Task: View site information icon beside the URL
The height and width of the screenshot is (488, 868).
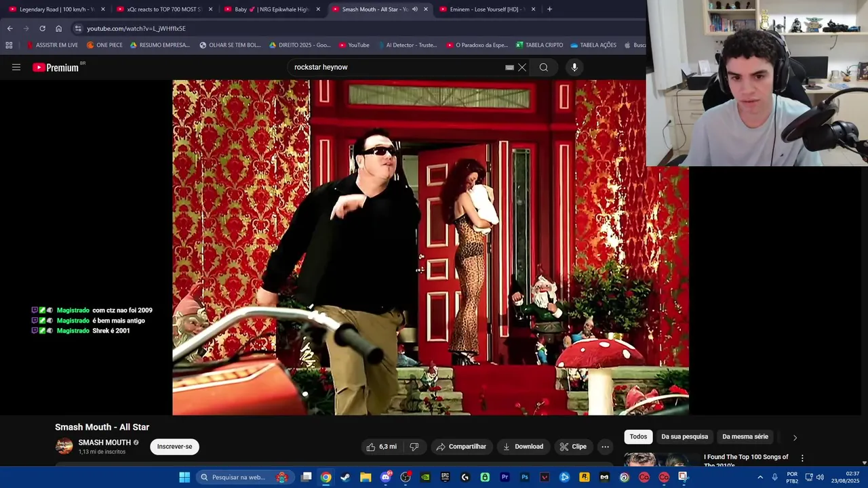Action: pos(78,28)
